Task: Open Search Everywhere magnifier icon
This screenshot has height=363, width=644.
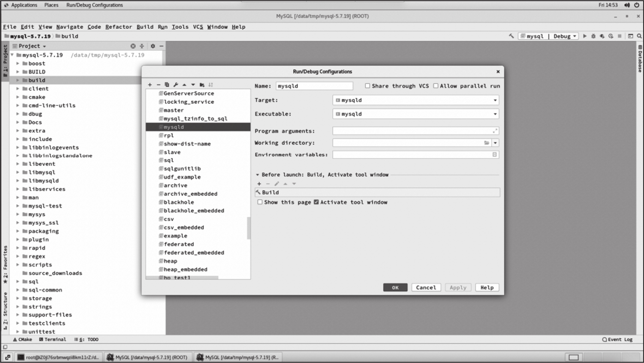Action: [x=639, y=36]
